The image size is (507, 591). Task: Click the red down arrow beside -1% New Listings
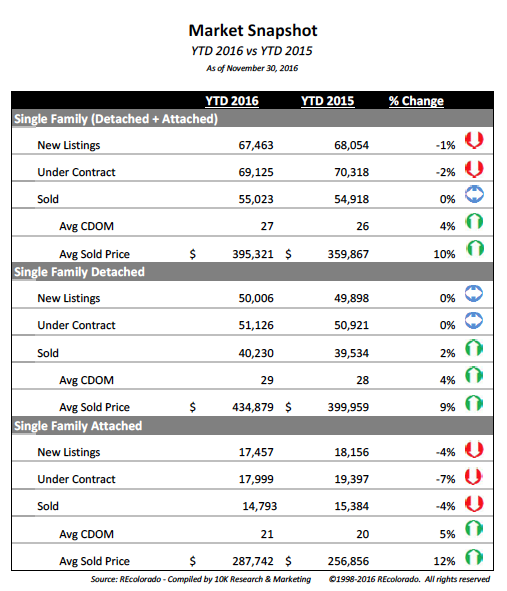click(x=474, y=140)
